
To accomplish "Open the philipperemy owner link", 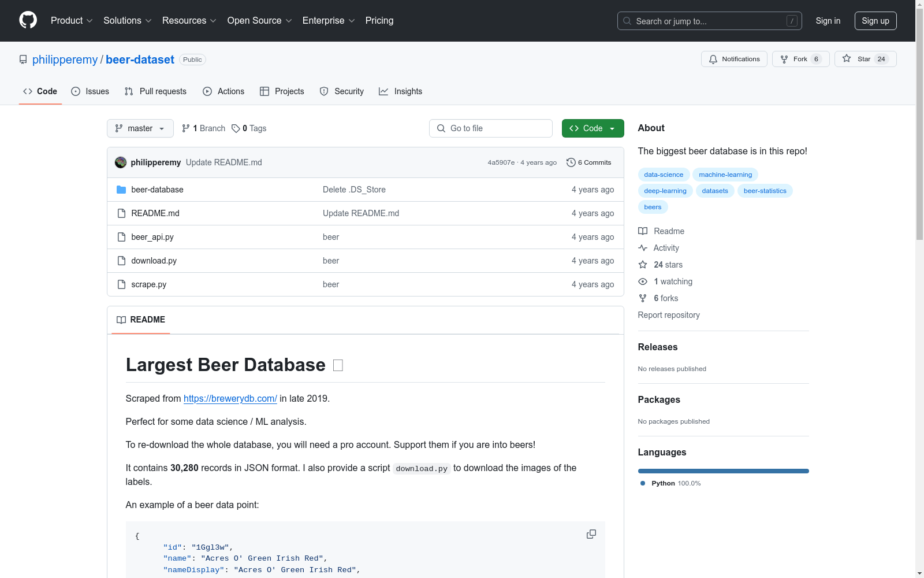I will pyautogui.click(x=65, y=60).
